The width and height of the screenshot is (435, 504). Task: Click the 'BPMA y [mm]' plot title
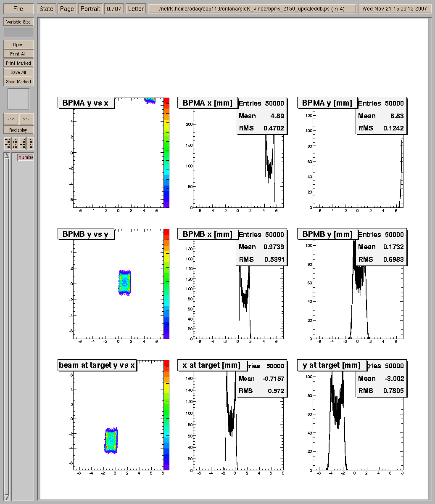click(327, 103)
